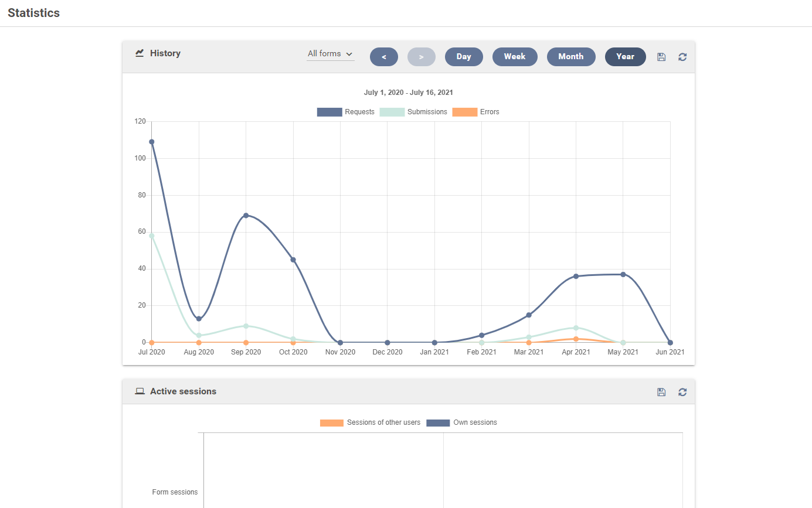
Task: Toggle Sessions of other users legend
Action: point(370,422)
